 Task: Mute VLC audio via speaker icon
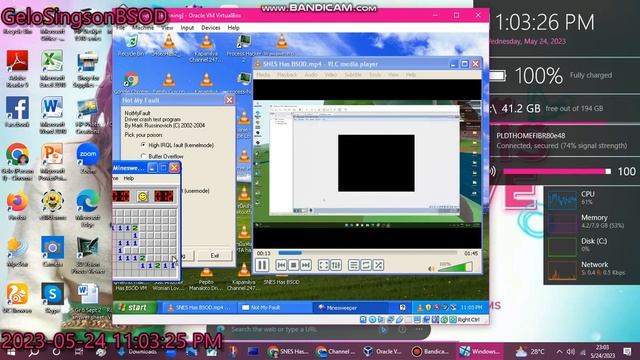pyautogui.click(x=431, y=269)
